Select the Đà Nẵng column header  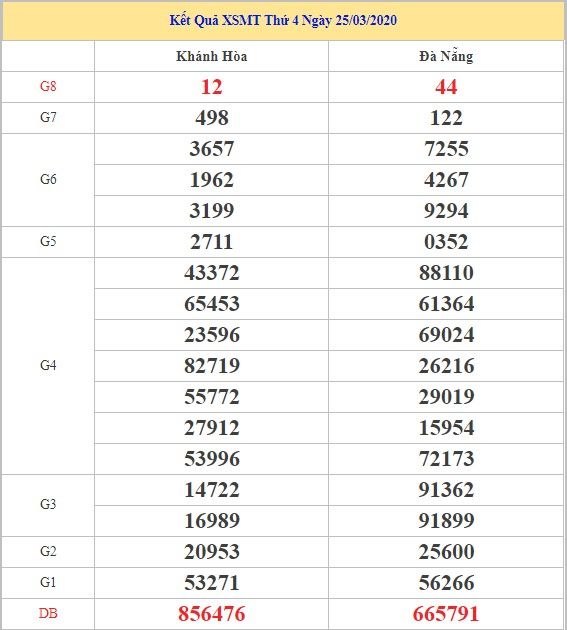click(x=446, y=56)
